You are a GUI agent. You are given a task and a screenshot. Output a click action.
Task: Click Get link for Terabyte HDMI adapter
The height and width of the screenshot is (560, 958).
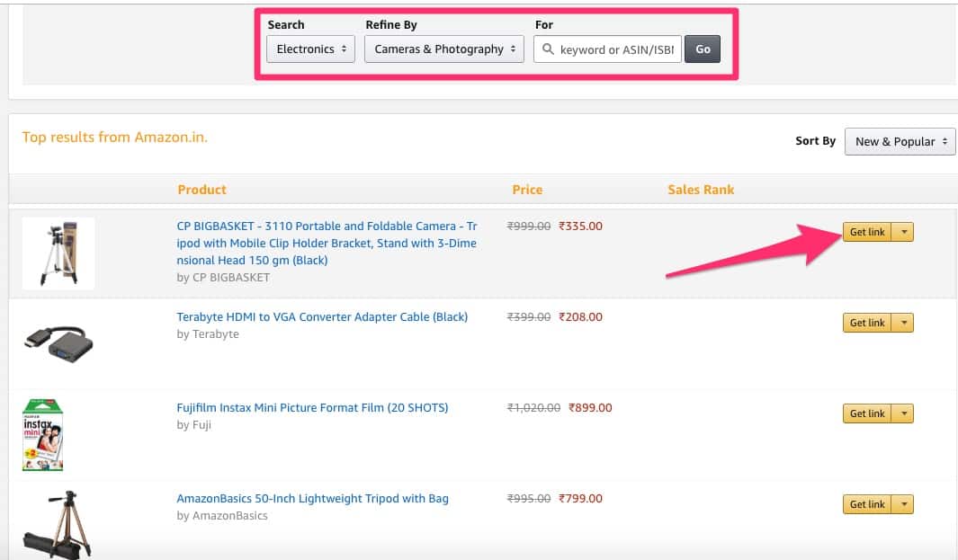point(867,323)
